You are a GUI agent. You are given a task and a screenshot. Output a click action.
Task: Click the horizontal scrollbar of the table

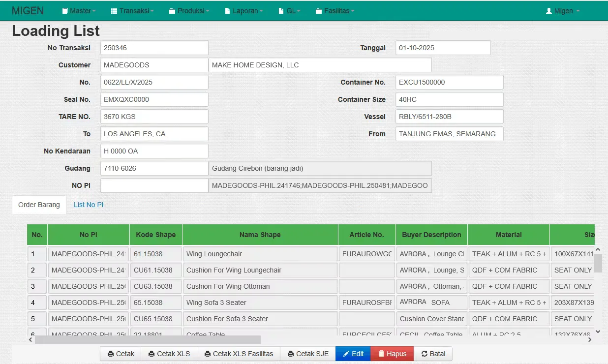pos(148,340)
